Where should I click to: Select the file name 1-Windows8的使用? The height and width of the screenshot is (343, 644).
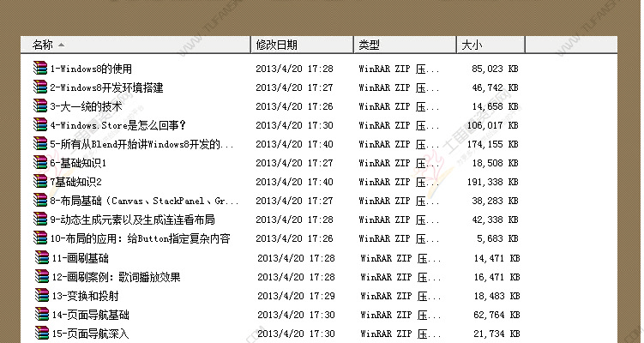tap(91, 69)
